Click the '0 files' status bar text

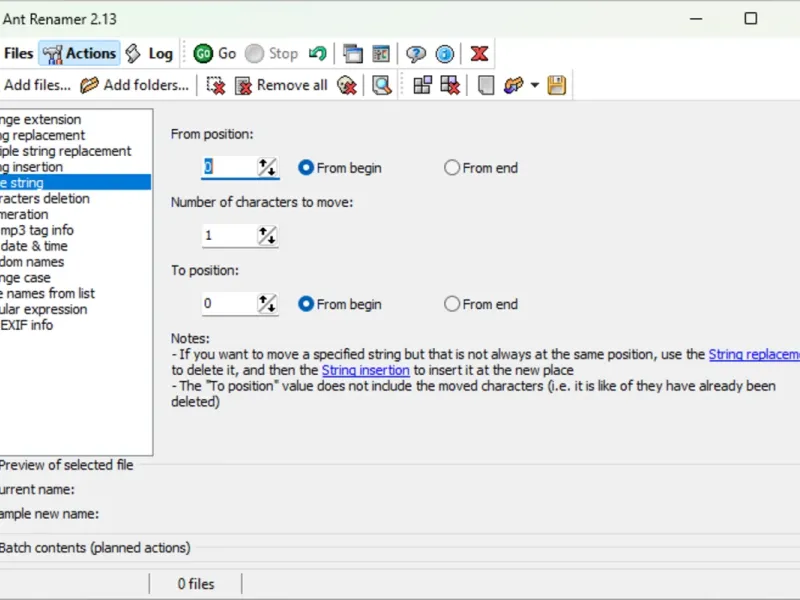(x=196, y=584)
